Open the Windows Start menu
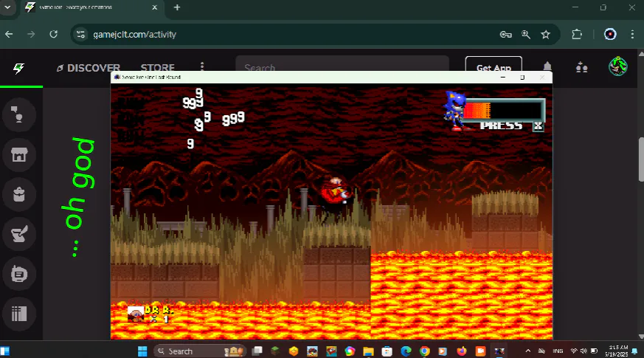Viewport: 644px width, 358px height. (142, 351)
